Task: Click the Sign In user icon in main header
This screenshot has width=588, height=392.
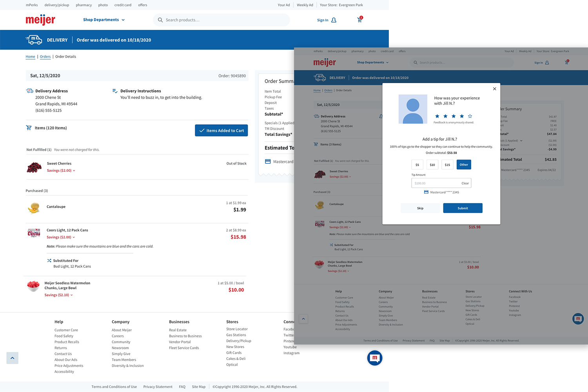Action: tap(334, 20)
